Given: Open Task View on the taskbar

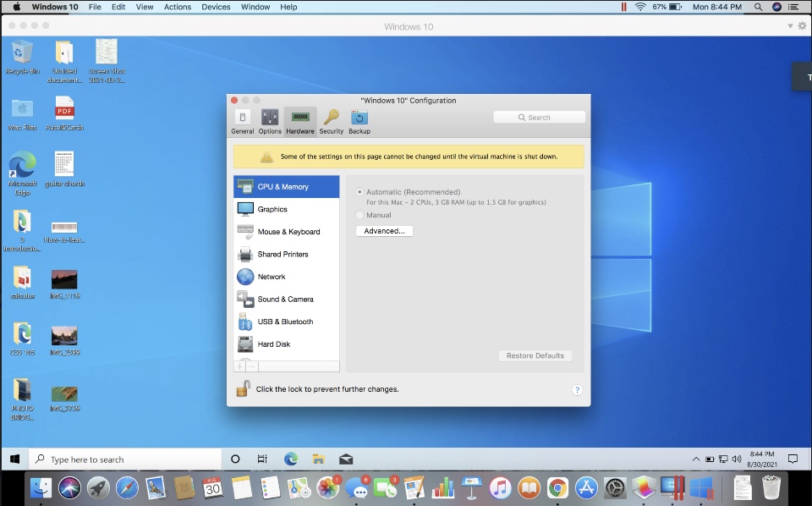Looking at the screenshot, I should (262, 459).
